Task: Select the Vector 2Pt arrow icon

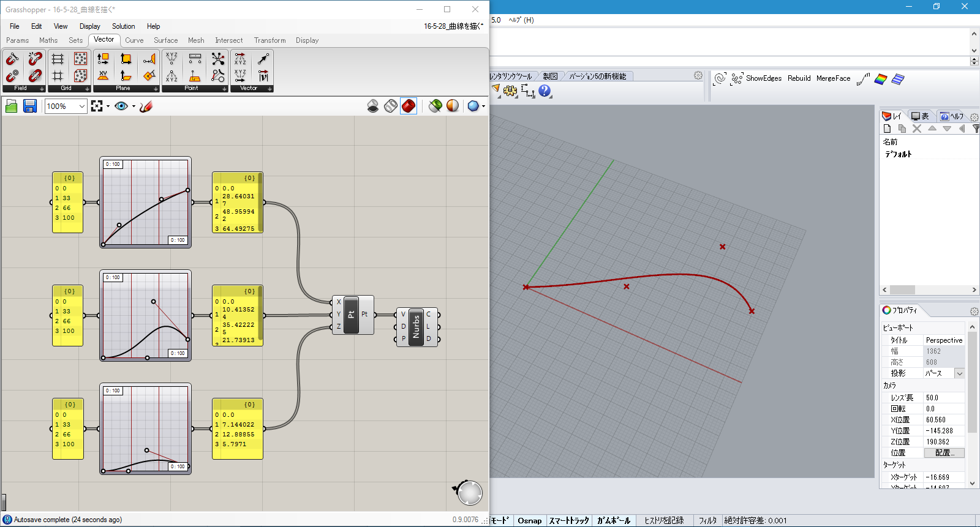Action: 263,59
